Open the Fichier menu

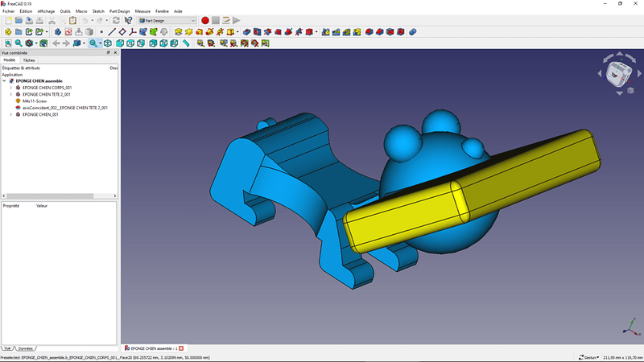tap(9, 11)
